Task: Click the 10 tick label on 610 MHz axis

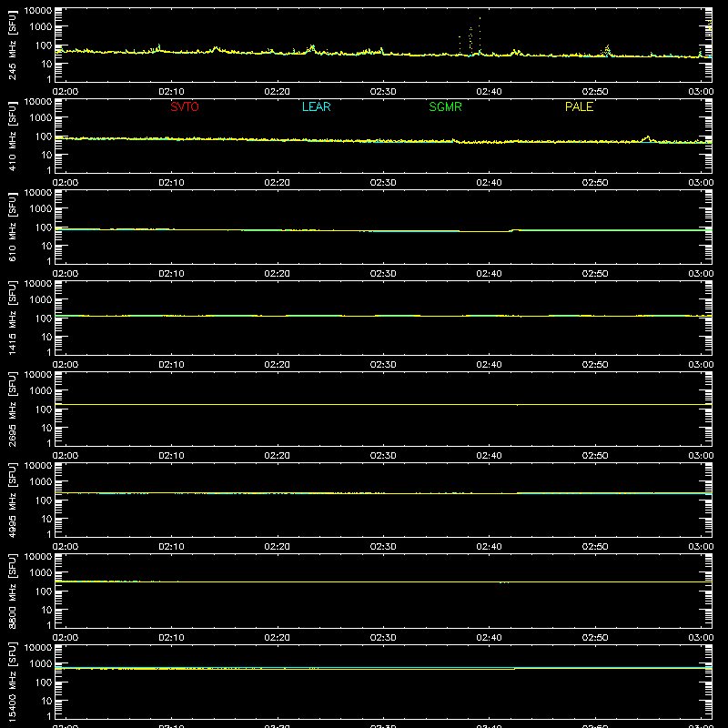Action: (x=46, y=246)
